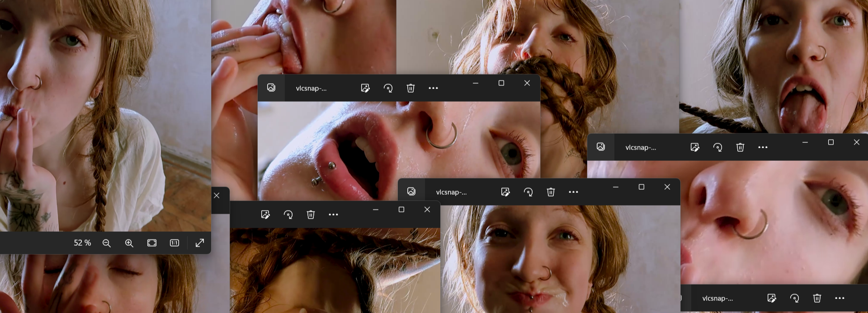Click the Photos app icon in top center window
868x313 pixels.
[x=271, y=88]
